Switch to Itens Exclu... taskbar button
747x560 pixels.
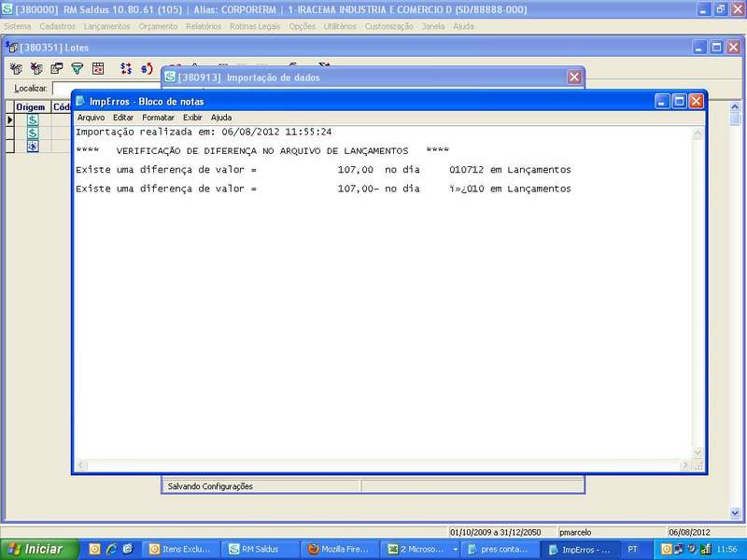click(x=181, y=550)
